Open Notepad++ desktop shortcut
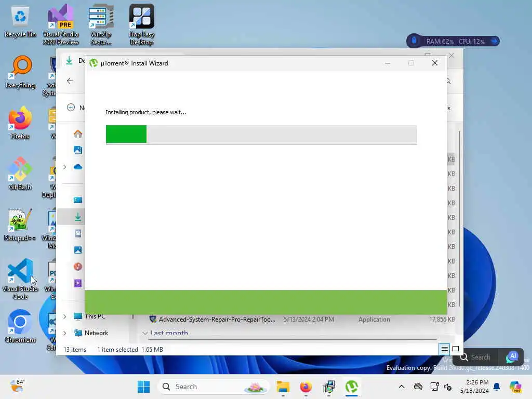 coord(20,224)
